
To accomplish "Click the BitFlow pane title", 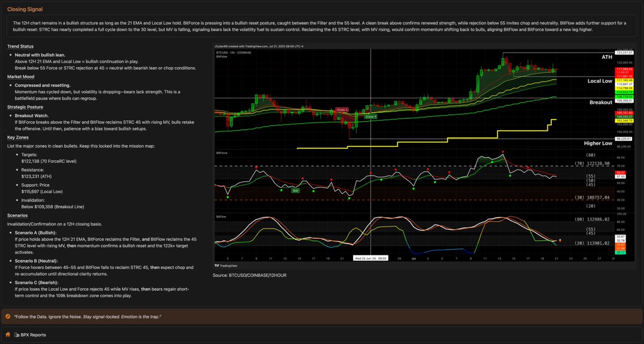I will (x=221, y=217).
